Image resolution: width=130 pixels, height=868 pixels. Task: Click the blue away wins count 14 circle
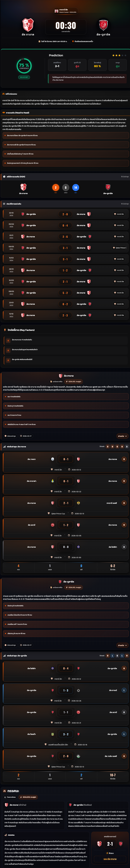[x=75, y=187]
